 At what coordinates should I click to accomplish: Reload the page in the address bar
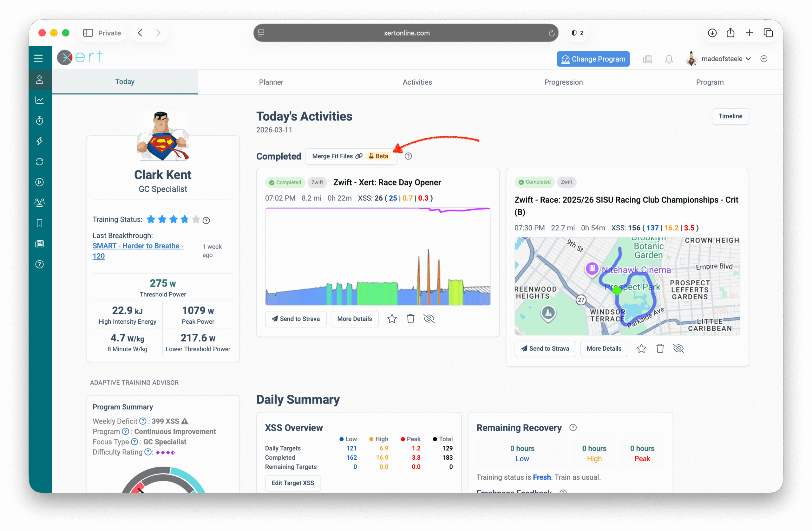coord(551,33)
